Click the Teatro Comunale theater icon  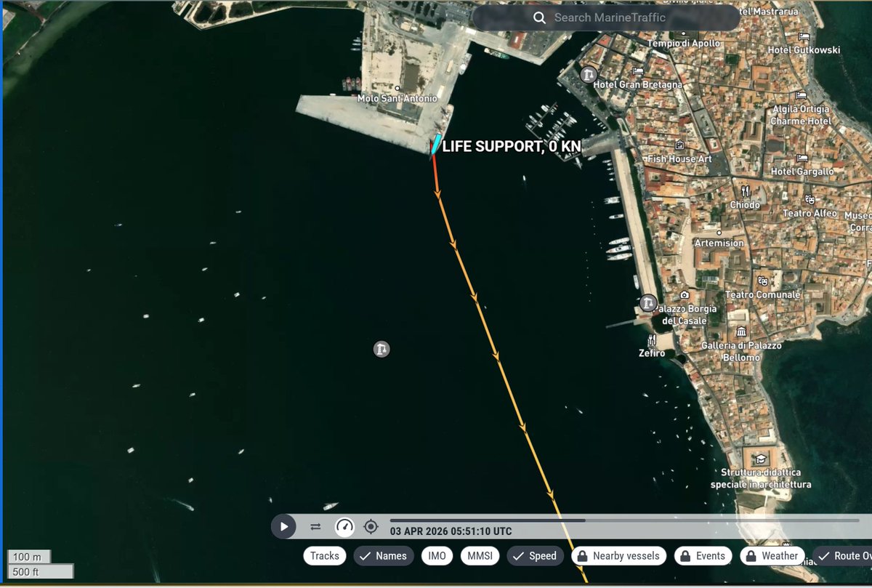763,281
